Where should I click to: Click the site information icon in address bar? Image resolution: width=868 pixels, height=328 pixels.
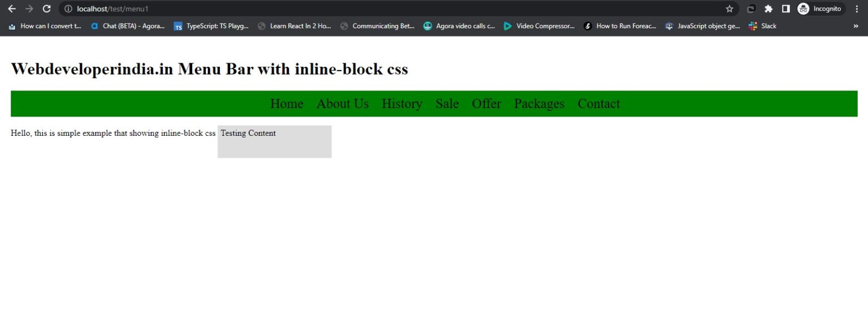pos(68,8)
